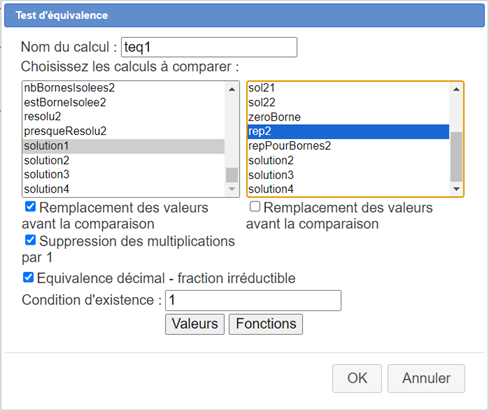This screenshot has height=411, width=489.
Task: Cancel with the Annuler button
Action: pos(426,378)
